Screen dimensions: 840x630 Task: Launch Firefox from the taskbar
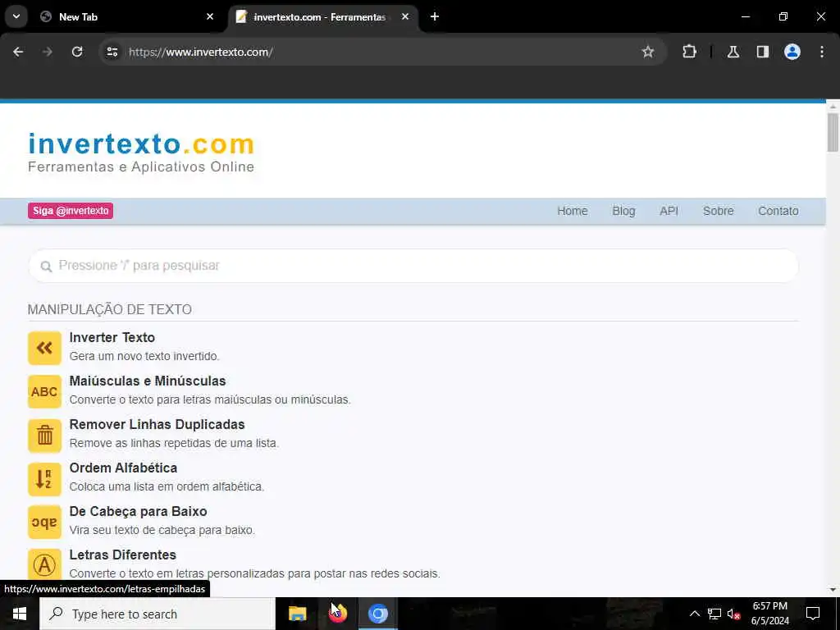[x=338, y=614]
